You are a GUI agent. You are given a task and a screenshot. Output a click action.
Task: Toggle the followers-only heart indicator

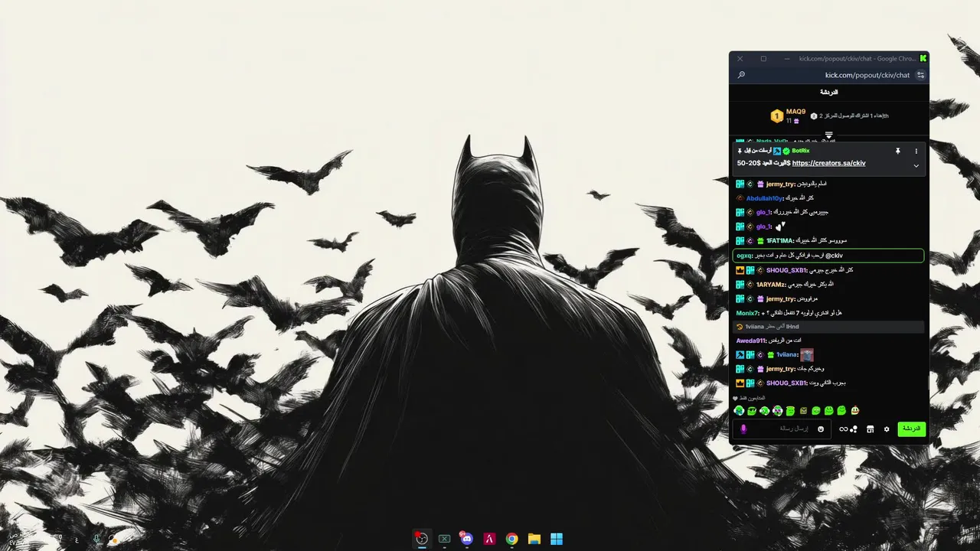[736, 399]
